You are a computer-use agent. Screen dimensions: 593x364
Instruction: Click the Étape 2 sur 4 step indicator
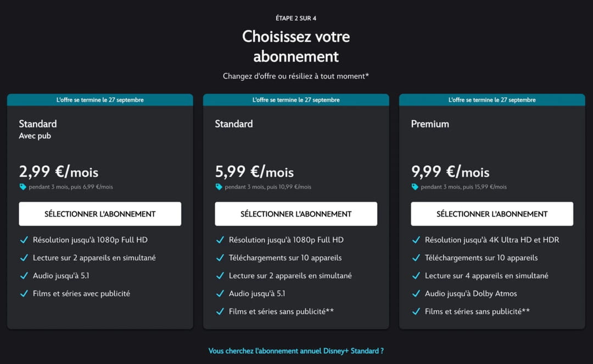(x=296, y=18)
